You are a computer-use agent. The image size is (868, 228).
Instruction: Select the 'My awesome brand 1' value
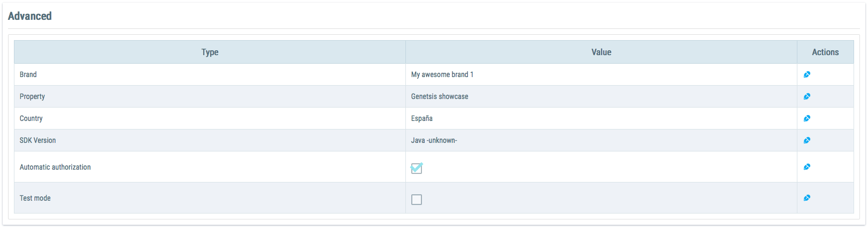pos(442,74)
